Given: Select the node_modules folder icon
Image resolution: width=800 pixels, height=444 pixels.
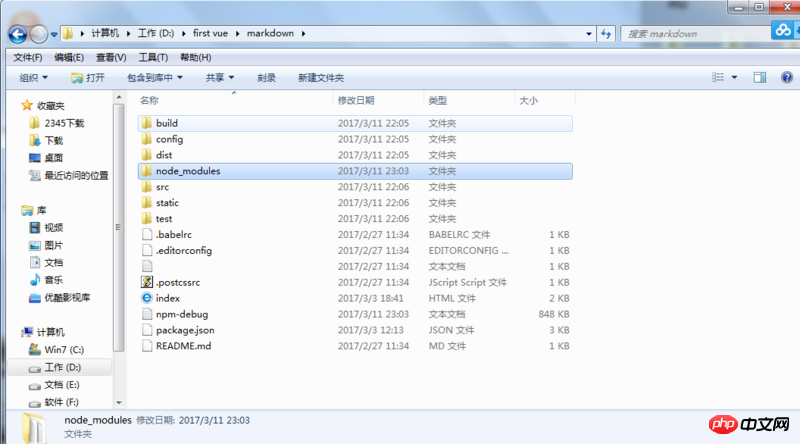Looking at the screenshot, I should (x=146, y=170).
